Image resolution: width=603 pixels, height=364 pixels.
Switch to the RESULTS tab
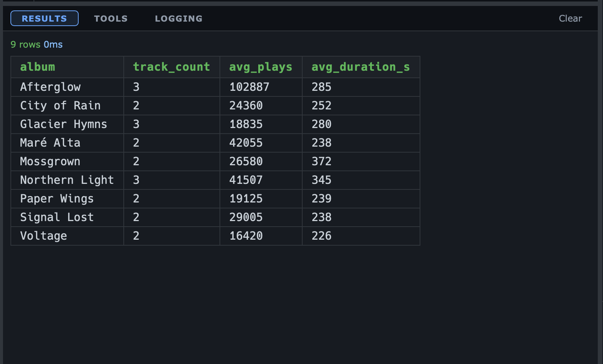click(44, 18)
